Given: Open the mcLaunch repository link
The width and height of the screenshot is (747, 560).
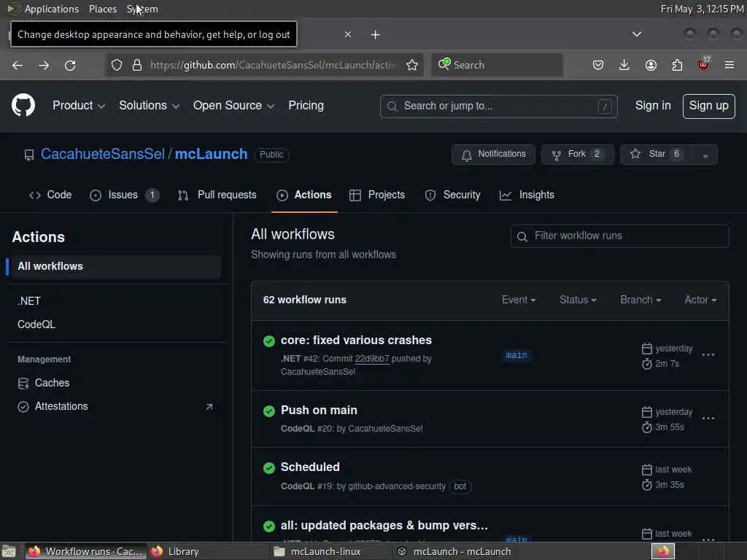Looking at the screenshot, I should point(211,155).
